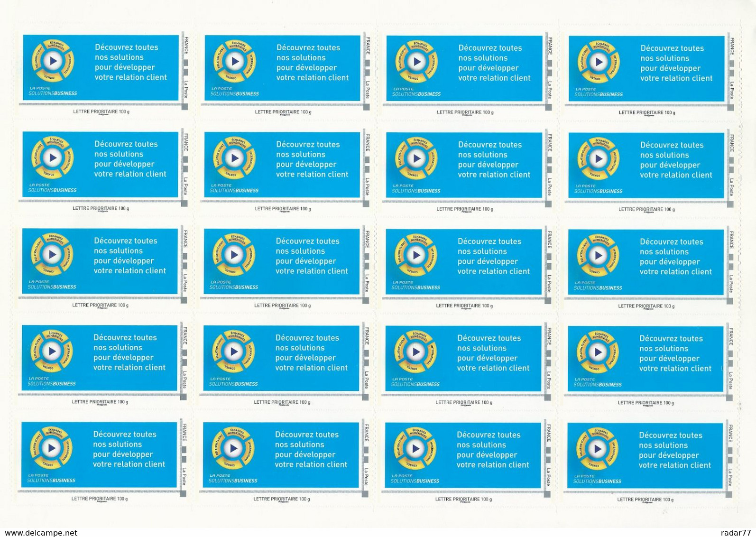This screenshot has height=537, width=756.
Task: Click the play icon on the bottom-right corner stamp
Action: tap(598, 449)
